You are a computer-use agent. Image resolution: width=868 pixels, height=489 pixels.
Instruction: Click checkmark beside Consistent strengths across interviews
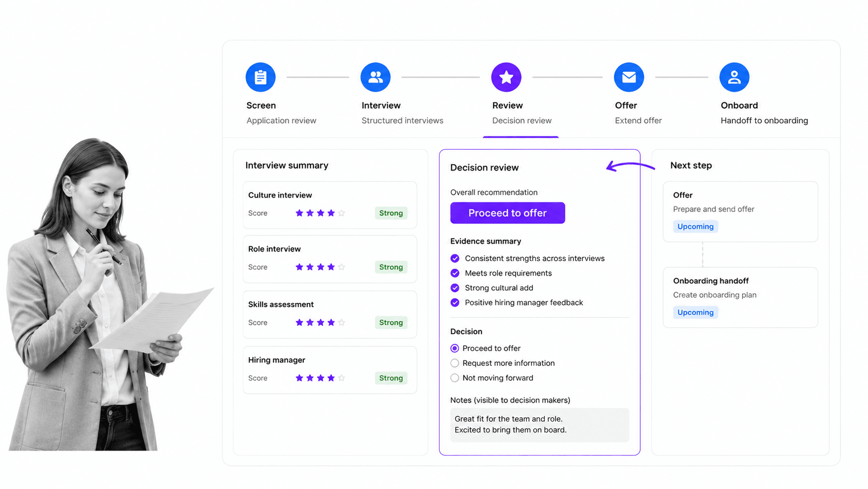coord(455,258)
